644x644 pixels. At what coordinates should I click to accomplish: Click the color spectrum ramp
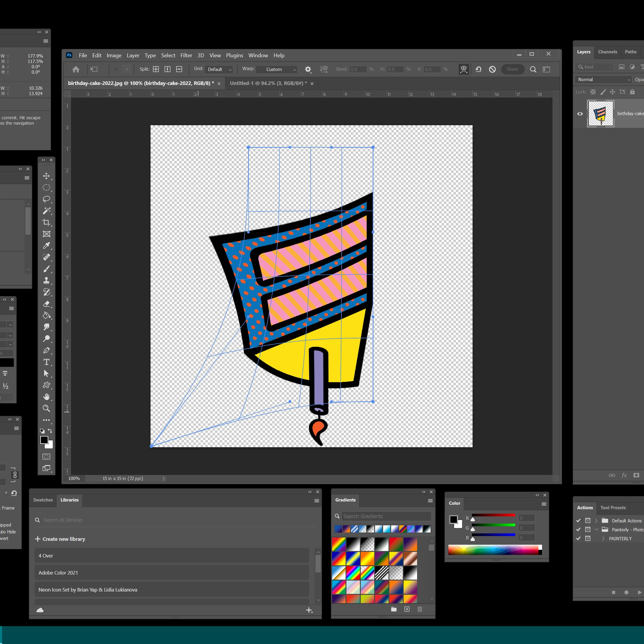click(x=493, y=550)
